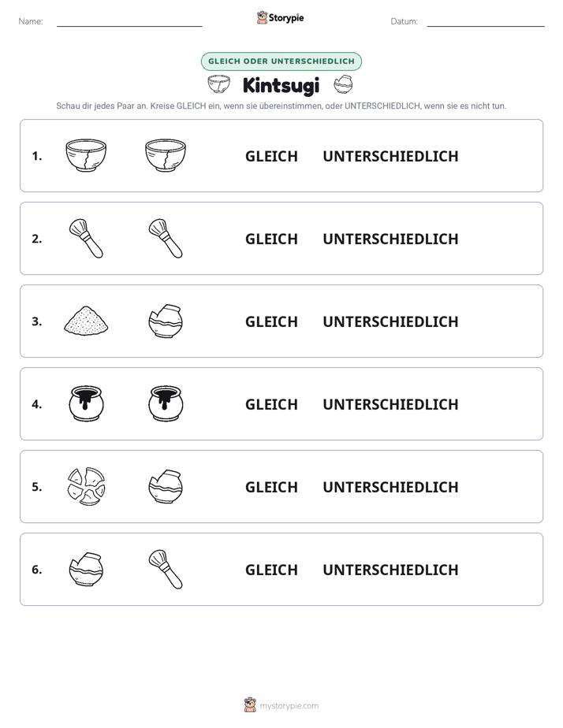Click the right lacquer pot in row 4
This screenshot has width=563, height=728.
click(166, 403)
